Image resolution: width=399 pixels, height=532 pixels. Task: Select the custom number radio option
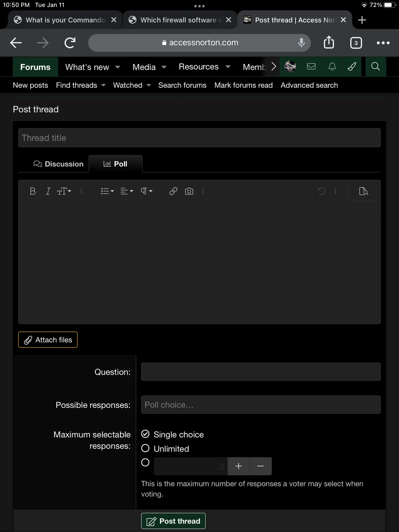(x=145, y=463)
